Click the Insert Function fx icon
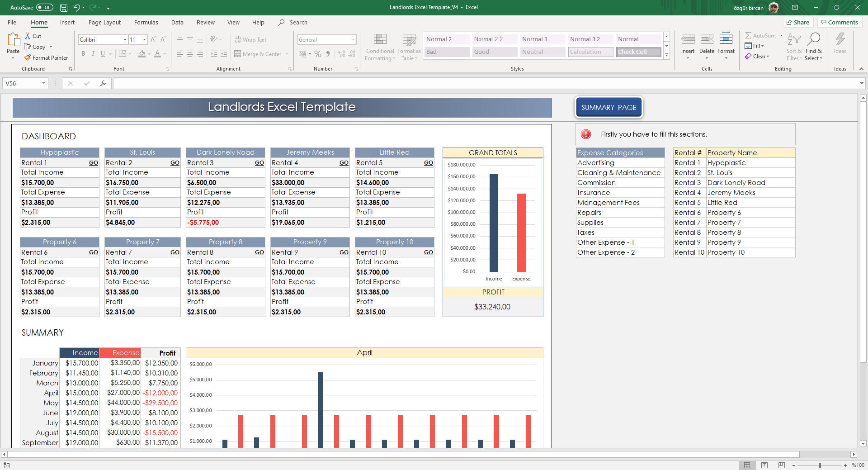This screenshot has height=470, width=868. click(x=103, y=83)
